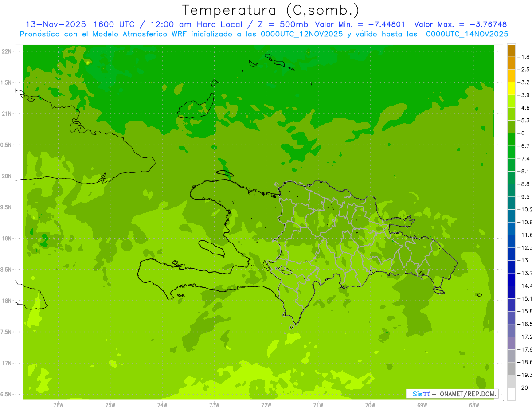
Task: Click the '19N' latitude axis label
Action: click(7, 239)
